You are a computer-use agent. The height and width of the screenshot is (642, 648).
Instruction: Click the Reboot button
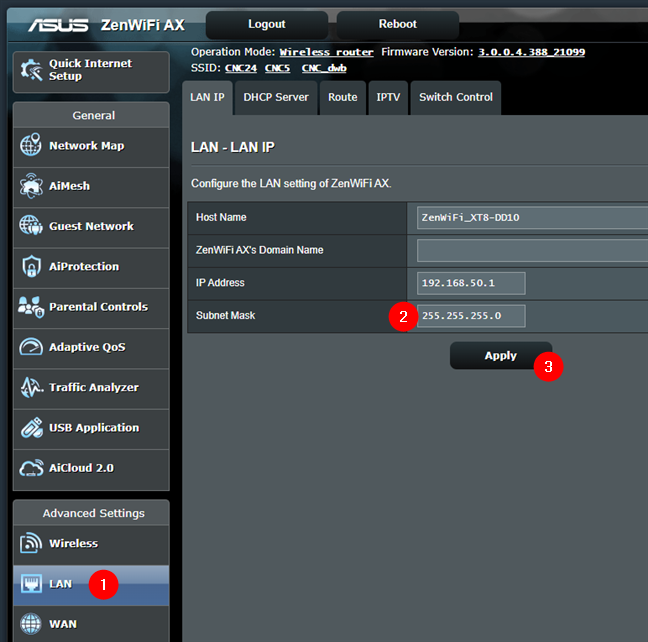pos(398,25)
